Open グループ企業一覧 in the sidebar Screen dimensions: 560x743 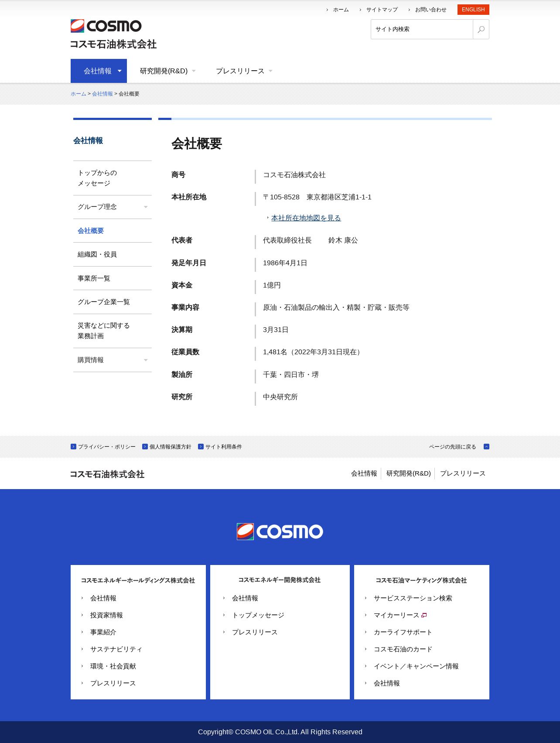(113, 302)
